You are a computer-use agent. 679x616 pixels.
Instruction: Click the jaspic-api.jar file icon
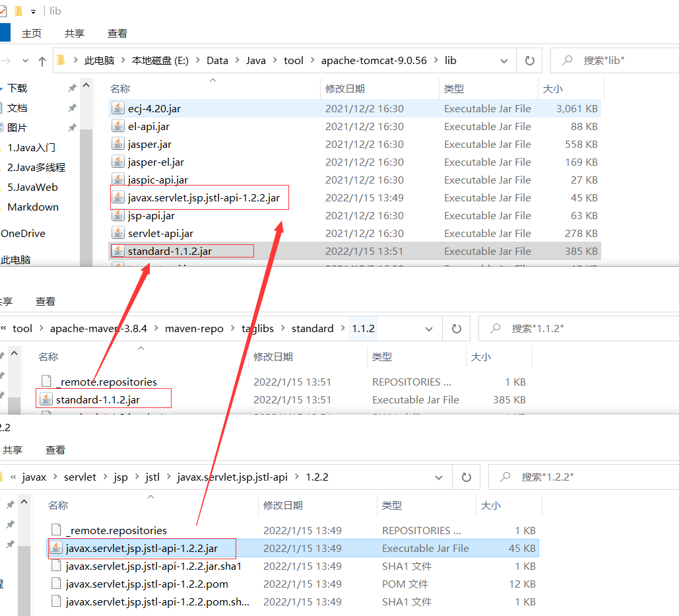pos(117,179)
